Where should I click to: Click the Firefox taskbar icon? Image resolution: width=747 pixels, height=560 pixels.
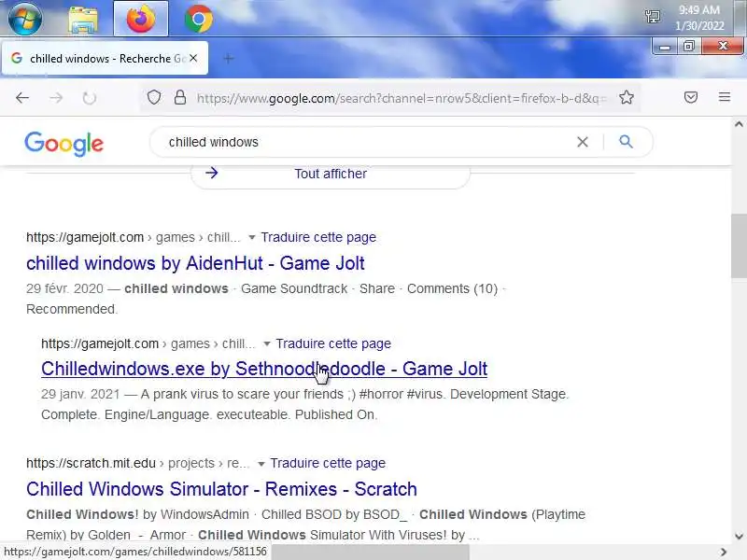(x=141, y=19)
